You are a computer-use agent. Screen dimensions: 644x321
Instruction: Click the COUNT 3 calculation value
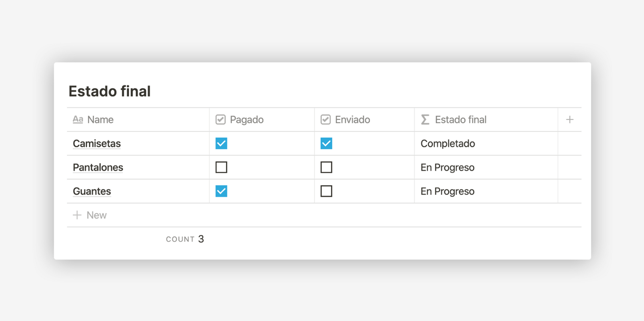point(185,239)
